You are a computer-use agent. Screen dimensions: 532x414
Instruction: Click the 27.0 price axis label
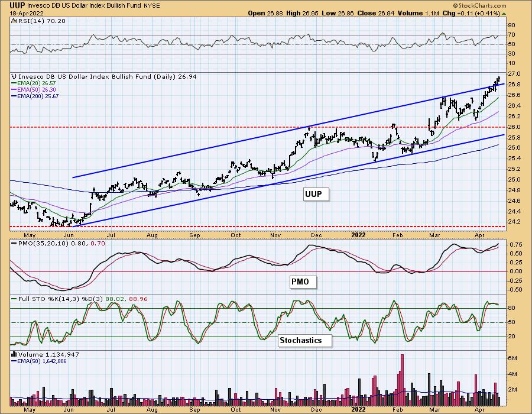click(x=514, y=74)
